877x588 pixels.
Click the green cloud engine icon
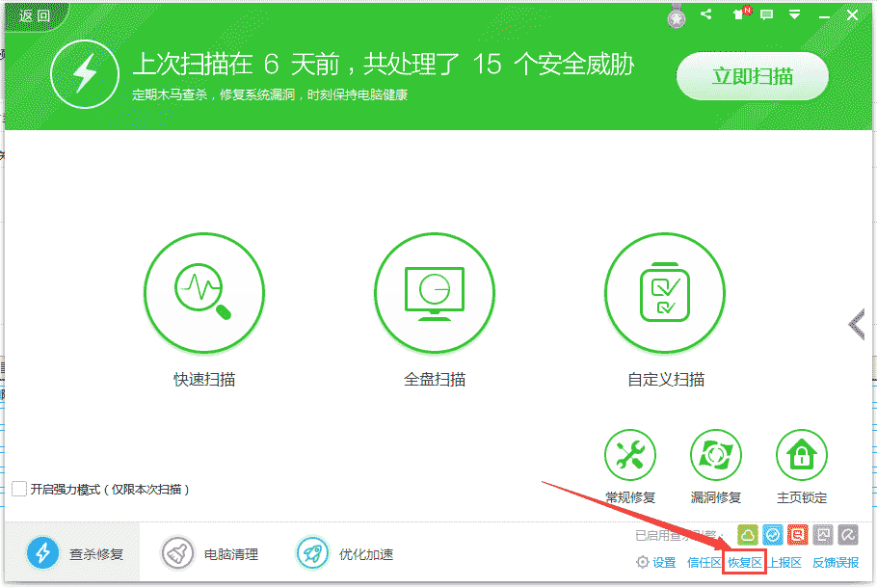(747, 533)
